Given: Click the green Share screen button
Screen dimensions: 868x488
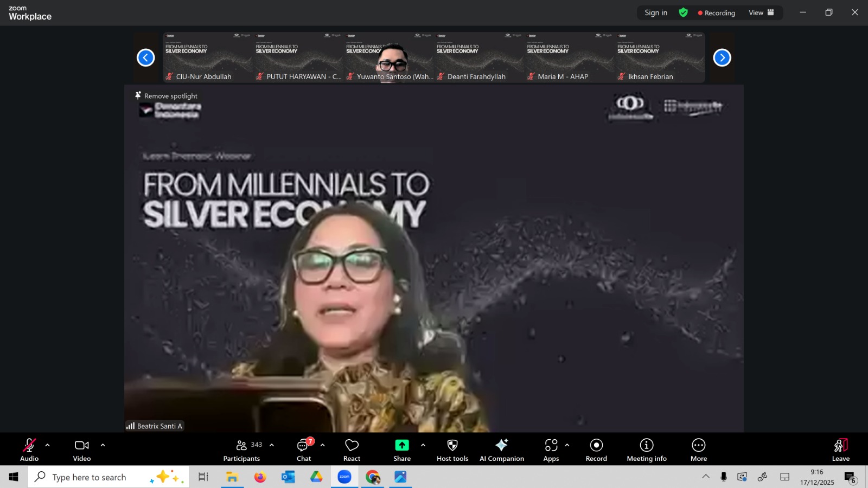Looking at the screenshot, I should (x=401, y=450).
